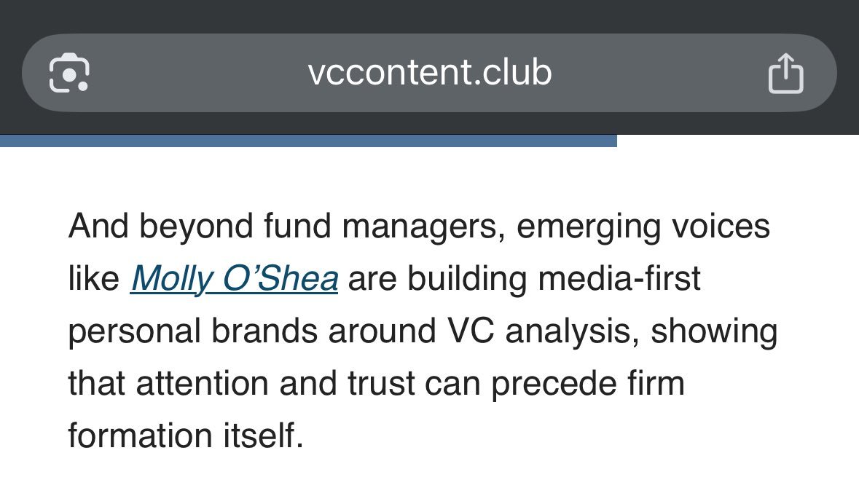Click the word "managers" in the paragraph
The height and width of the screenshot is (504, 859).
[423, 227]
